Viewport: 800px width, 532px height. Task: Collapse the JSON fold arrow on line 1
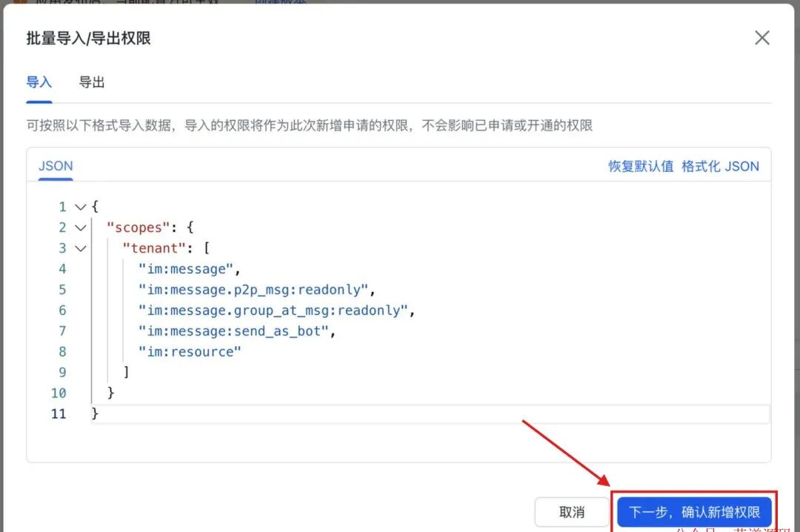79,207
